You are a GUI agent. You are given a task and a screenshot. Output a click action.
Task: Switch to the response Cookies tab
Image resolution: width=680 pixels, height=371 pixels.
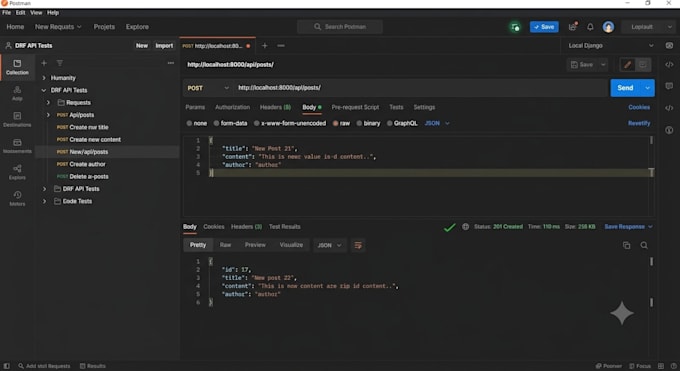214,227
